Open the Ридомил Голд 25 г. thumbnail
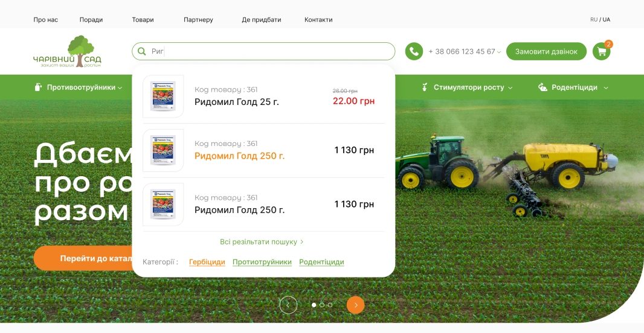The width and height of the screenshot is (644, 333). click(x=163, y=97)
